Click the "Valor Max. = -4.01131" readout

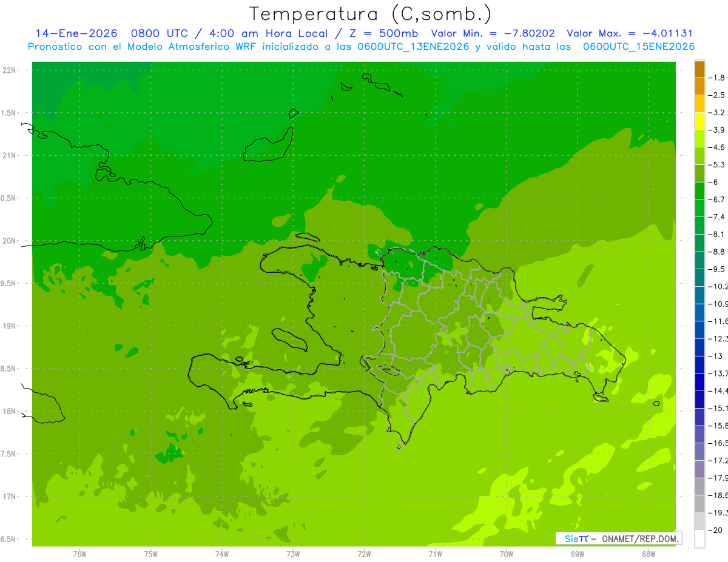point(630,33)
